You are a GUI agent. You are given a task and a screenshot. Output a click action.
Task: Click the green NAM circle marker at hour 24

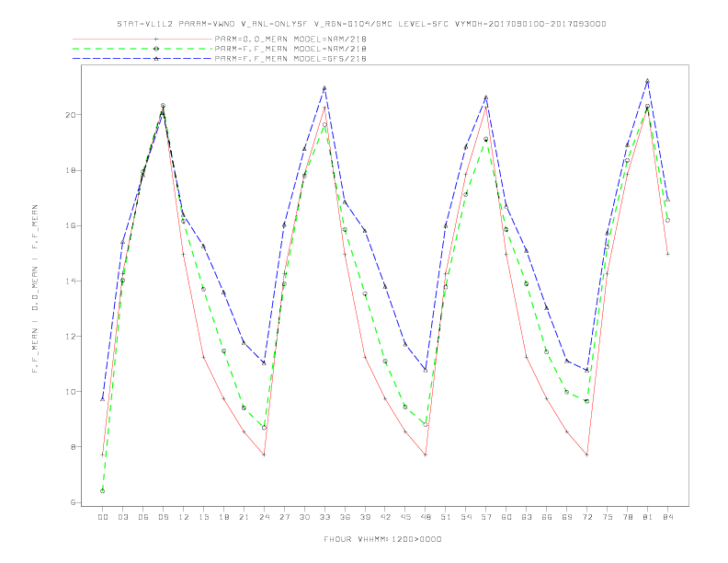tap(264, 428)
